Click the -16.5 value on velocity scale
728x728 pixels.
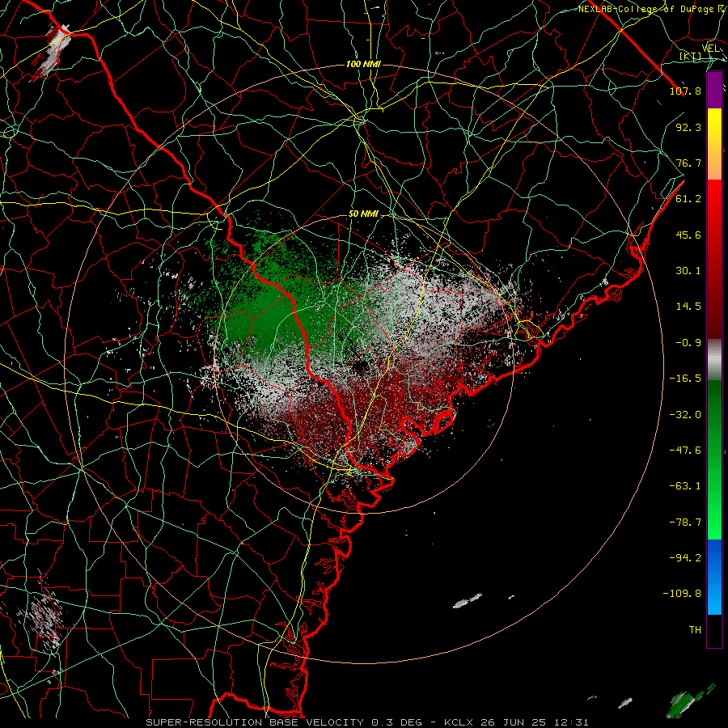click(x=685, y=379)
